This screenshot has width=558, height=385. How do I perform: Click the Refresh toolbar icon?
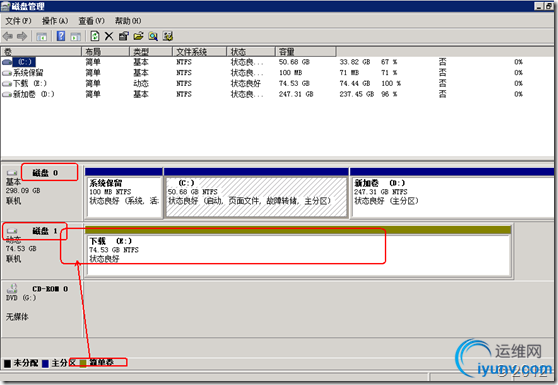(95, 36)
